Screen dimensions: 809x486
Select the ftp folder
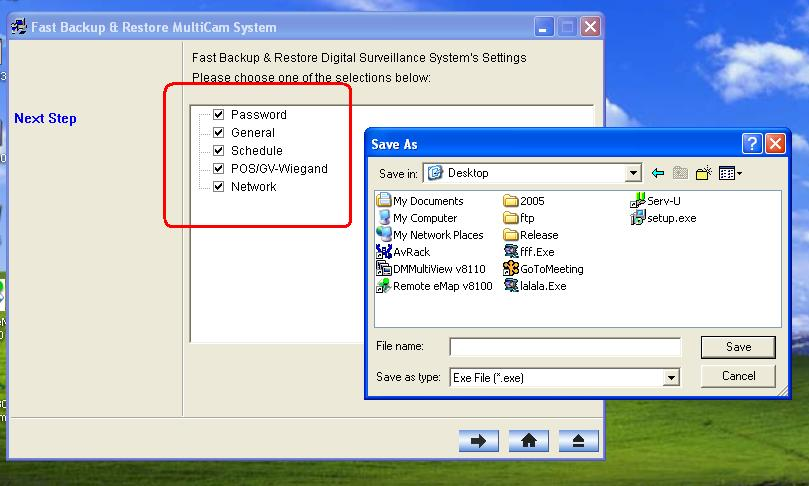point(519,217)
